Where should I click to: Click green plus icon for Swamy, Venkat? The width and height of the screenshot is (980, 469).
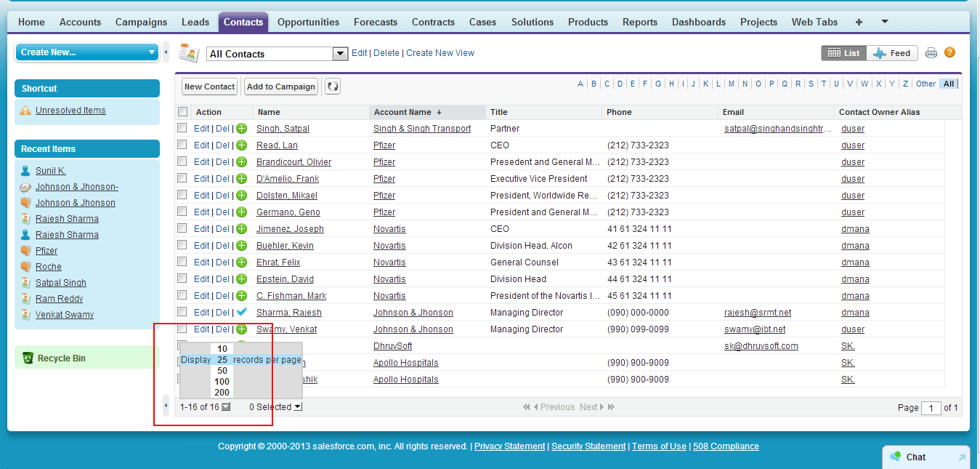click(242, 329)
